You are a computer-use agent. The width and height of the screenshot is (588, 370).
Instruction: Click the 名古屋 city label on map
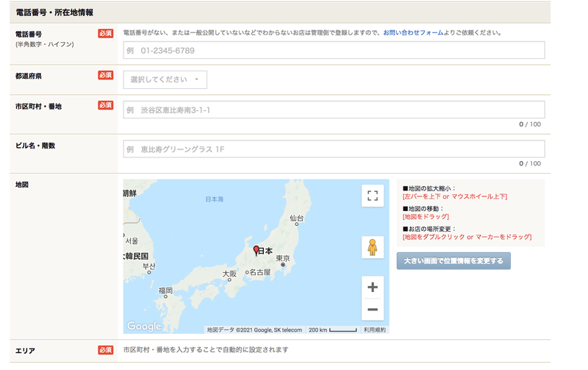[x=260, y=272]
